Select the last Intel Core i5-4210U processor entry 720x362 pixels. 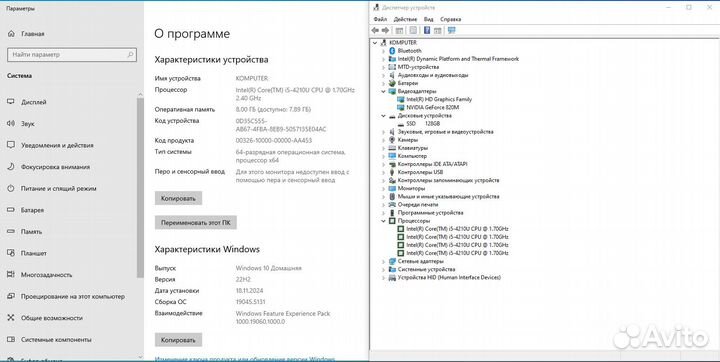coord(457,253)
